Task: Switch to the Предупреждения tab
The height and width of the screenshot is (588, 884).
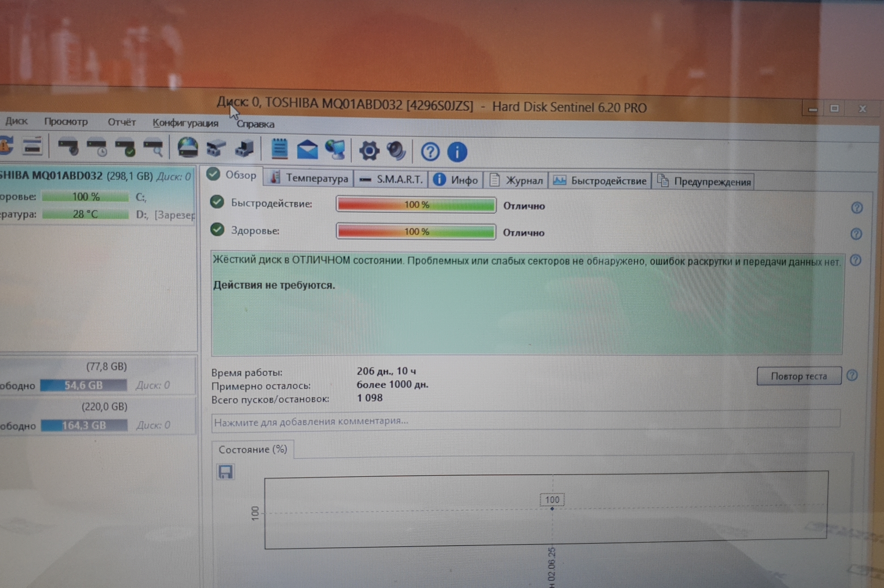Action: [x=703, y=181]
